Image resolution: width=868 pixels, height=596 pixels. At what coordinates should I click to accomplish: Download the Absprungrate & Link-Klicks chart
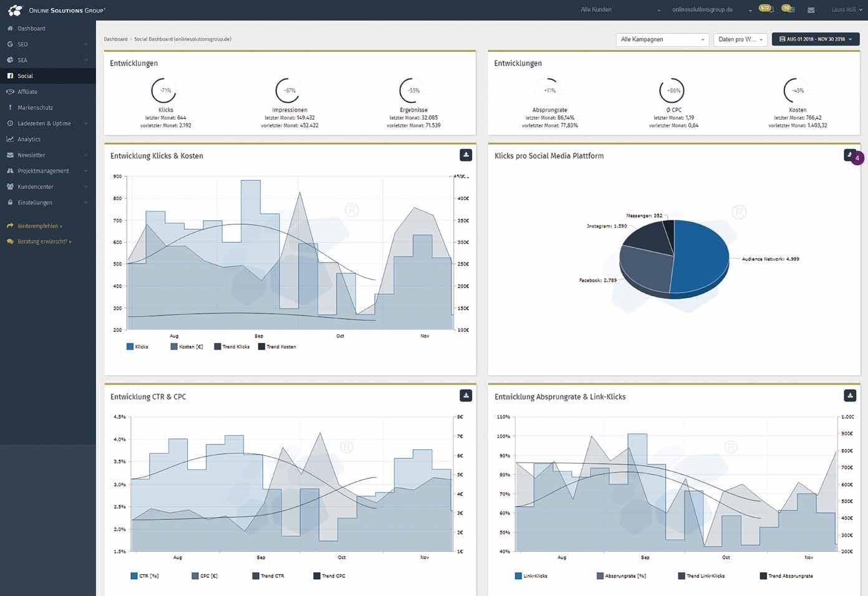[850, 395]
